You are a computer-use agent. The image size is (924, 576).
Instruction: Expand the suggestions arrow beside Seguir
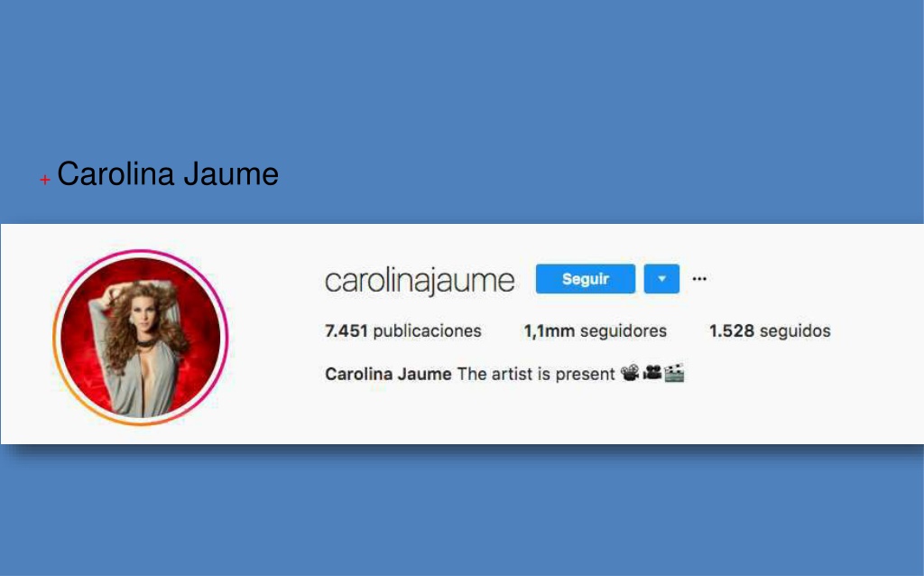661,279
